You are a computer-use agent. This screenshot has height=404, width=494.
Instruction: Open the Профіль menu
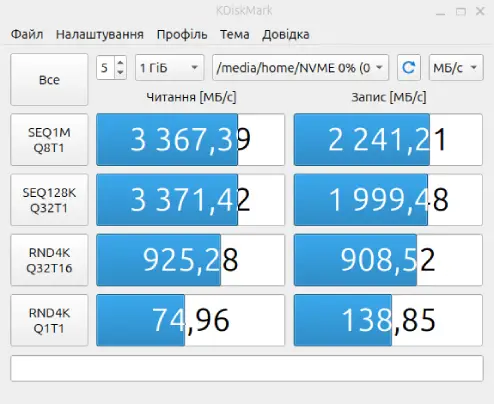pyautogui.click(x=182, y=34)
